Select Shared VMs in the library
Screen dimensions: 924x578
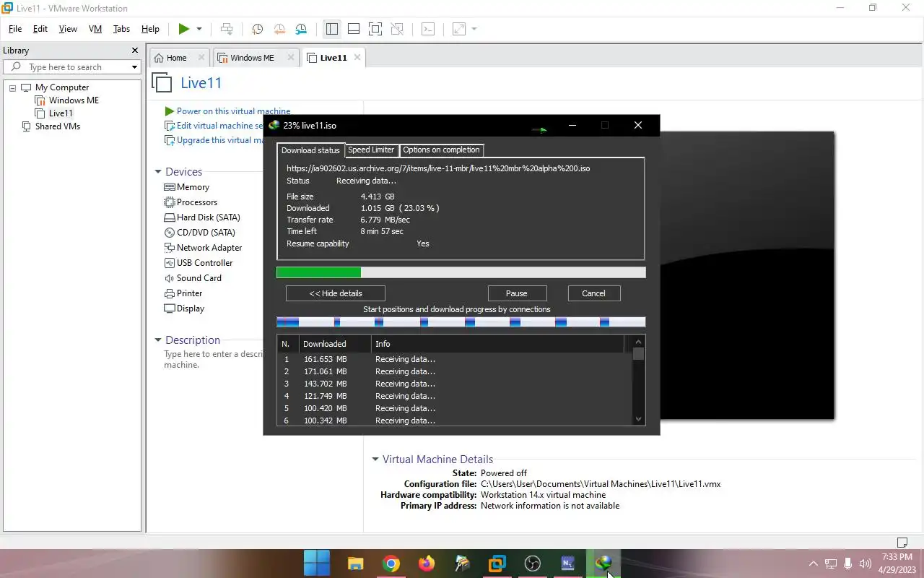pyautogui.click(x=51, y=126)
